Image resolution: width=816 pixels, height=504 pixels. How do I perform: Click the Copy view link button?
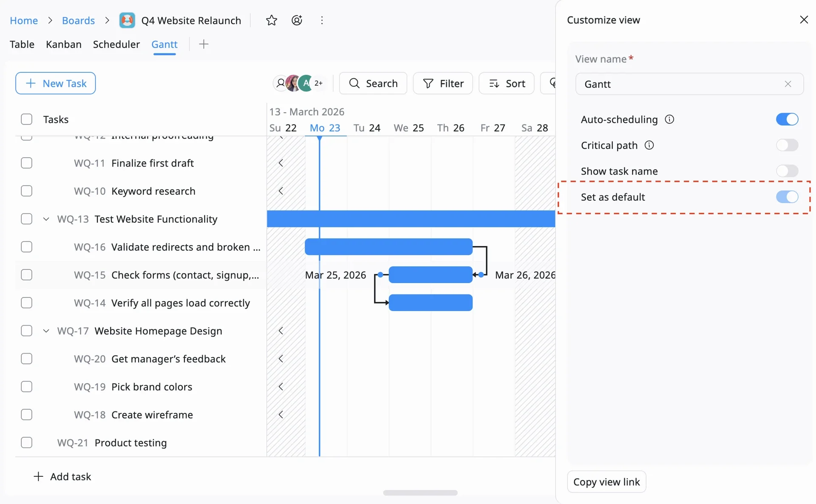[606, 481]
